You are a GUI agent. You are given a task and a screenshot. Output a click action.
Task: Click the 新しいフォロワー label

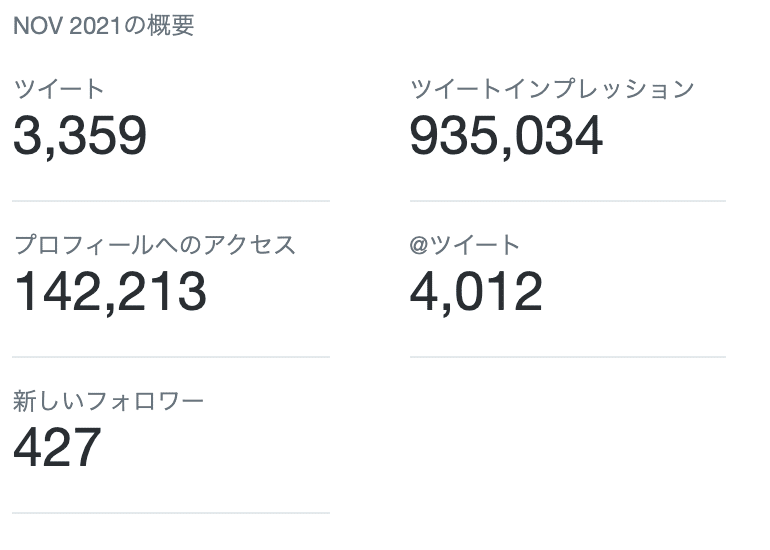pos(108,401)
